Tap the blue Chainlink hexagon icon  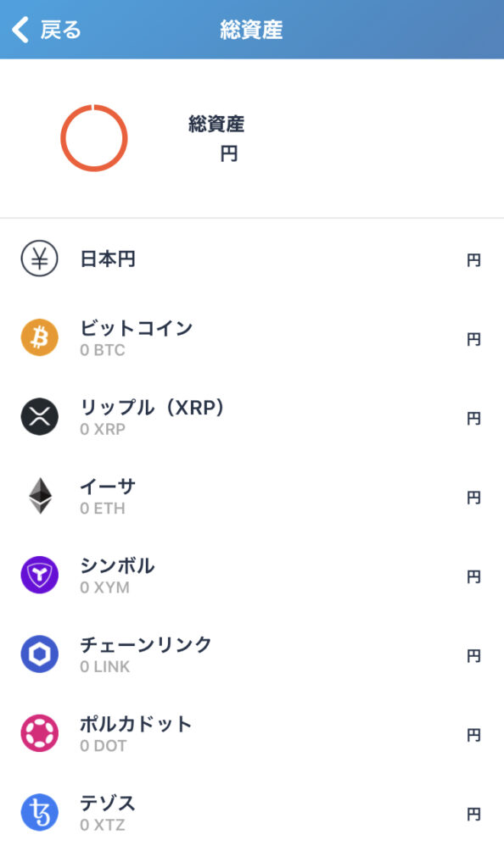coord(39,654)
